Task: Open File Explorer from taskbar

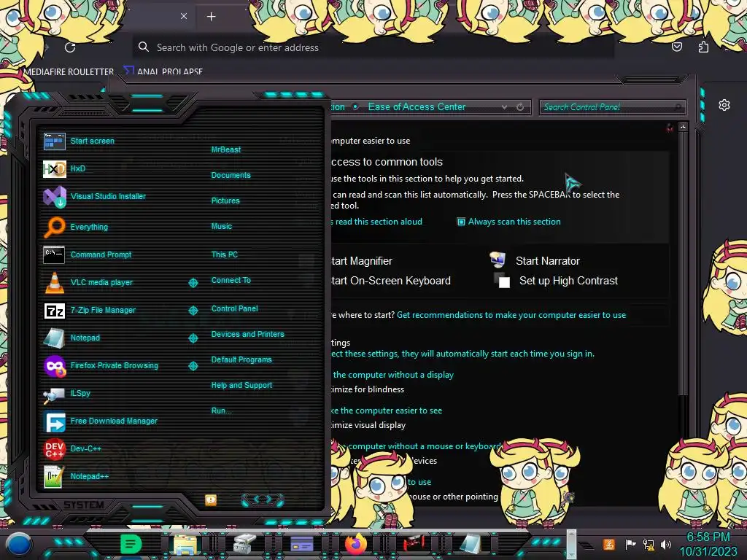Action: (185, 544)
